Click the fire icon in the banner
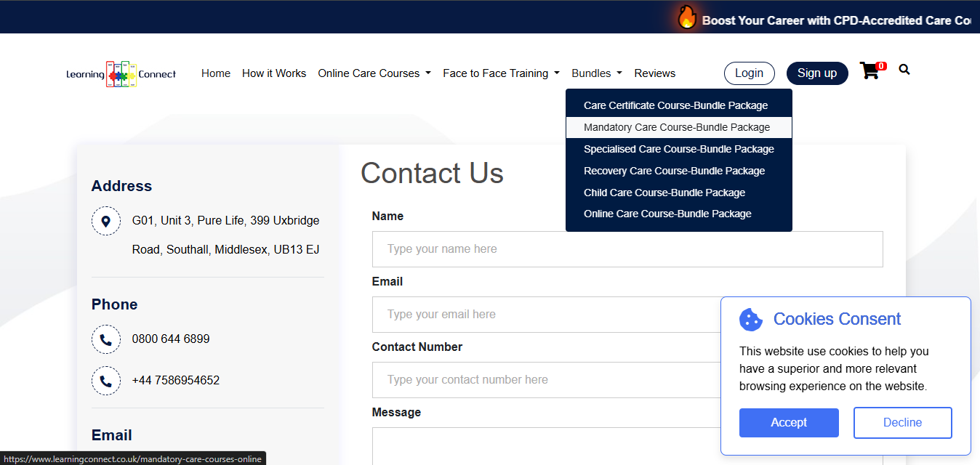This screenshot has width=980, height=465. pyautogui.click(x=687, y=17)
